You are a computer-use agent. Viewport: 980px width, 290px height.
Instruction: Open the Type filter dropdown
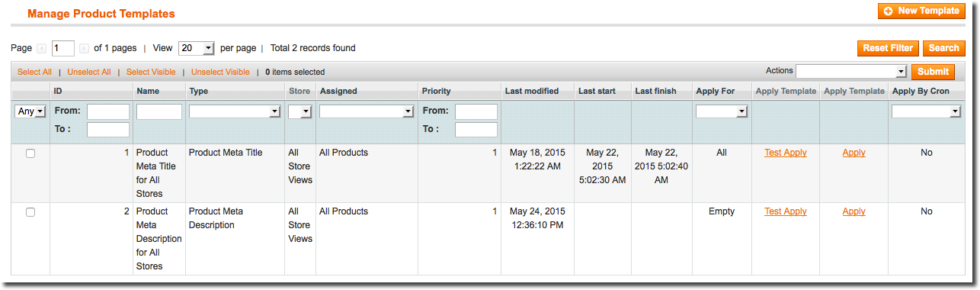pyautogui.click(x=235, y=111)
